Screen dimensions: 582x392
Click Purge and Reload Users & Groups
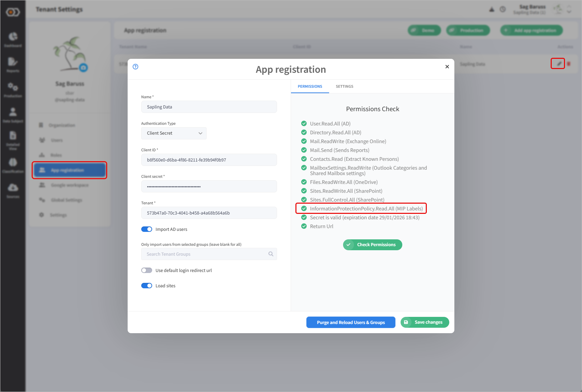click(x=351, y=322)
